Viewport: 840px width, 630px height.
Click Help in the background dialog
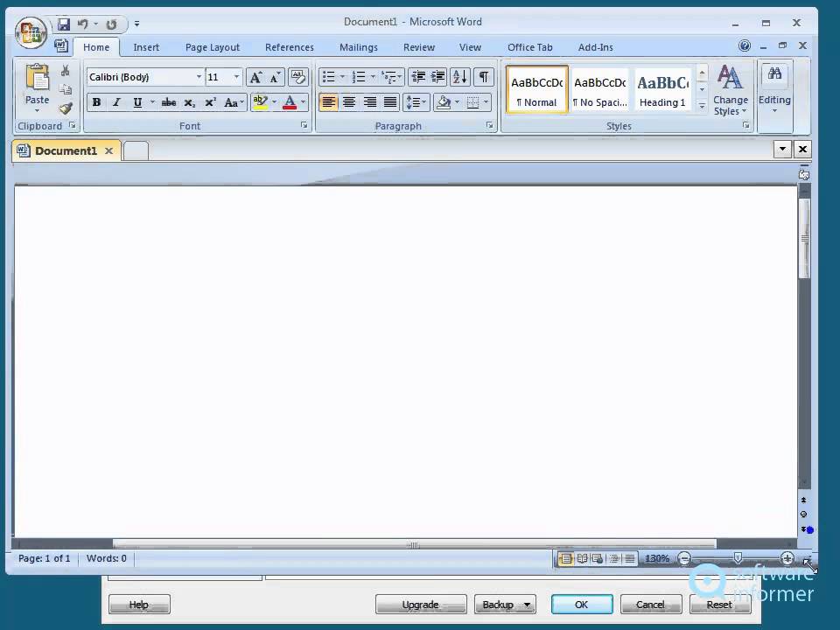(x=139, y=605)
